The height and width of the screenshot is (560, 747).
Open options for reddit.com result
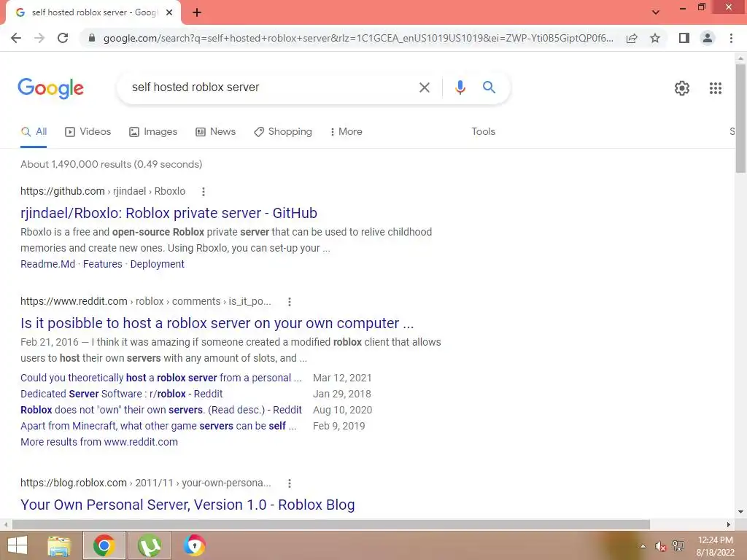point(289,302)
